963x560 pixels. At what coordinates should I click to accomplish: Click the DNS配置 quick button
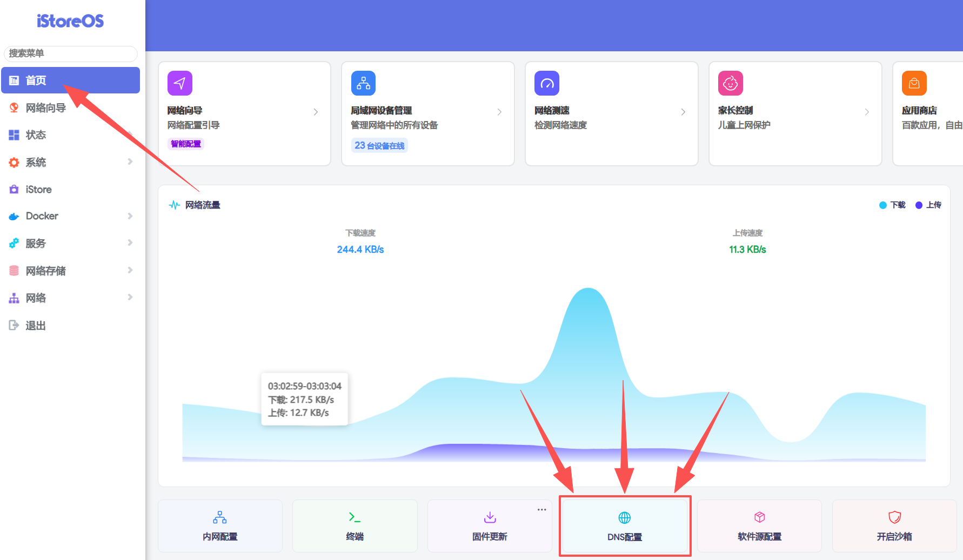[x=625, y=526]
